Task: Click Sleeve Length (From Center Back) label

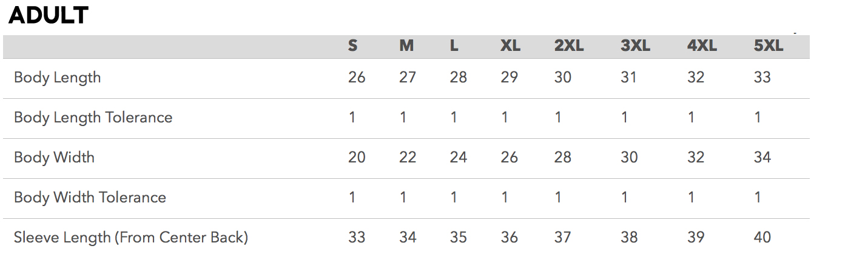Action: pos(131,238)
